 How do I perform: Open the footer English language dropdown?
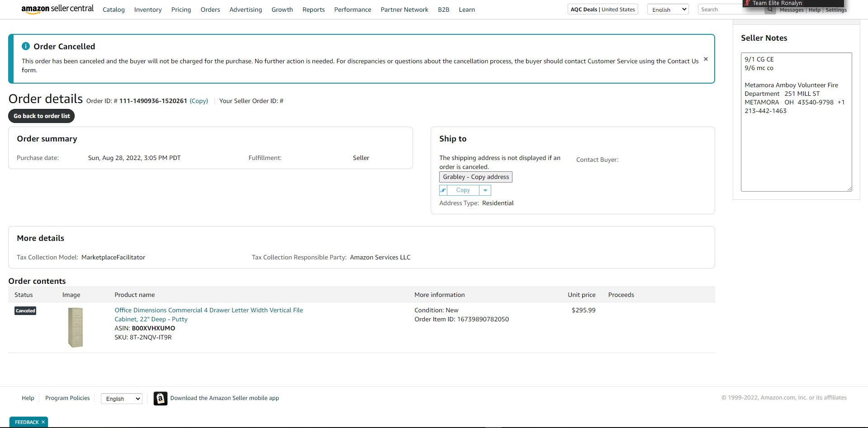tap(122, 399)
